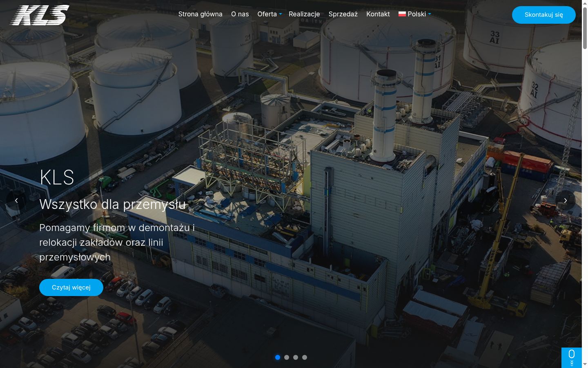Switch to the third slide indicator dot

[x=296, y=357]
